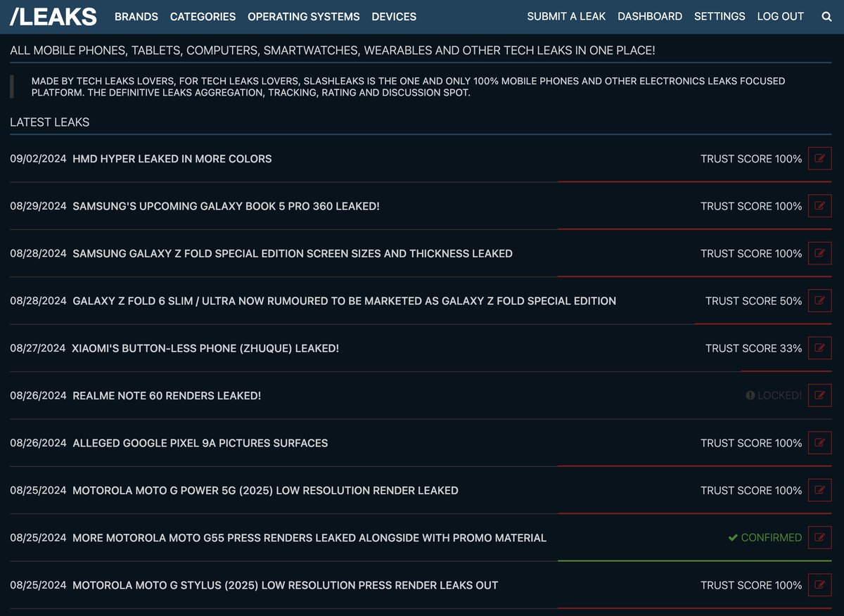Edit the Xiaomi button-less phone leak
The height and width of the screenshot is (616, 844).
(x=819, y=348)
